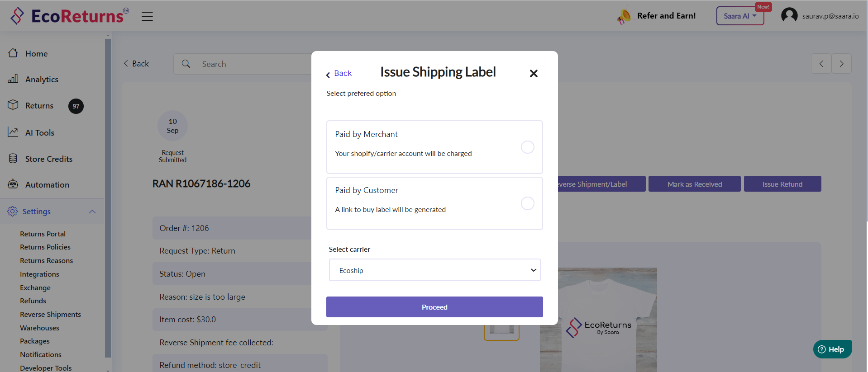
Task: Click the Proceed button
Action: [434, 307]
